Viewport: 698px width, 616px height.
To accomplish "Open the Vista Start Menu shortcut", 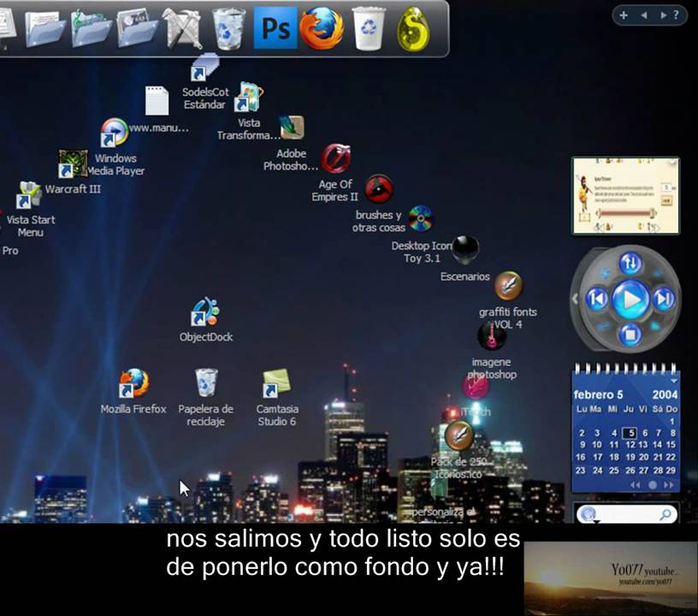I will tap(29, 194).
